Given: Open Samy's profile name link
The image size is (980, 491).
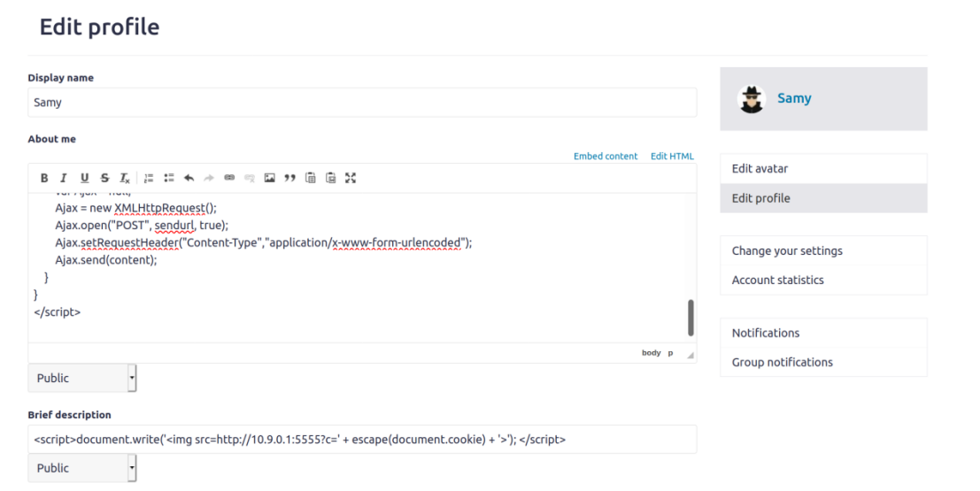Looking at the screenshot, I should point(794,98).
